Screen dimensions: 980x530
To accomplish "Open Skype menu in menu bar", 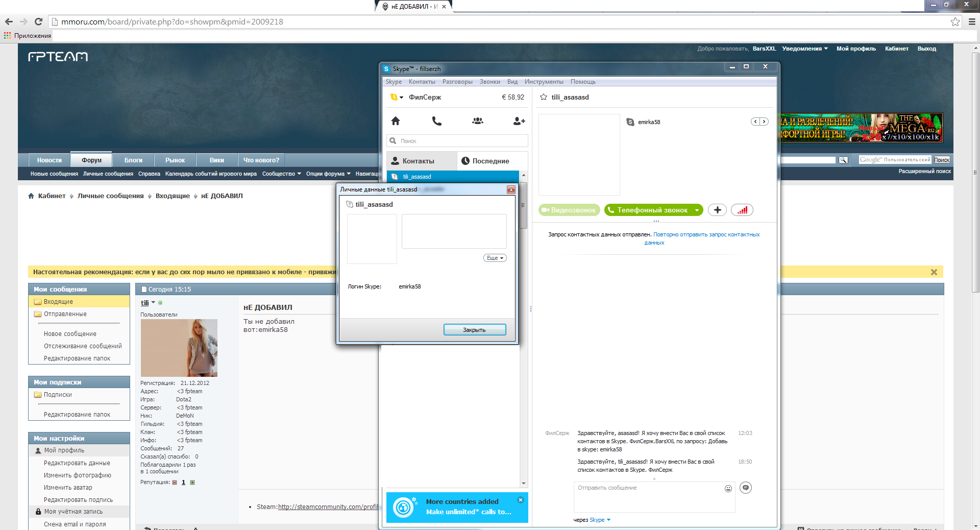I will 394,82.
